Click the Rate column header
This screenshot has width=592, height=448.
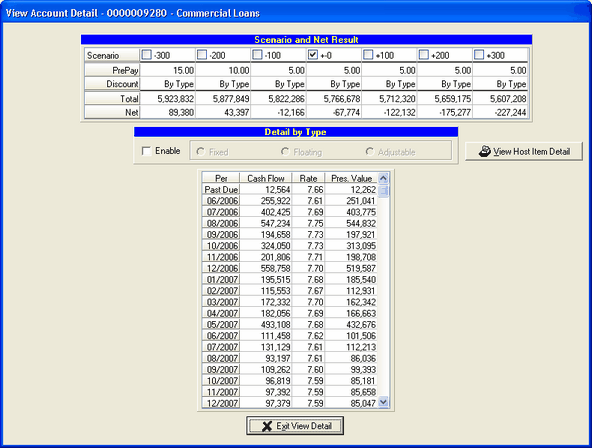point(308,178)
